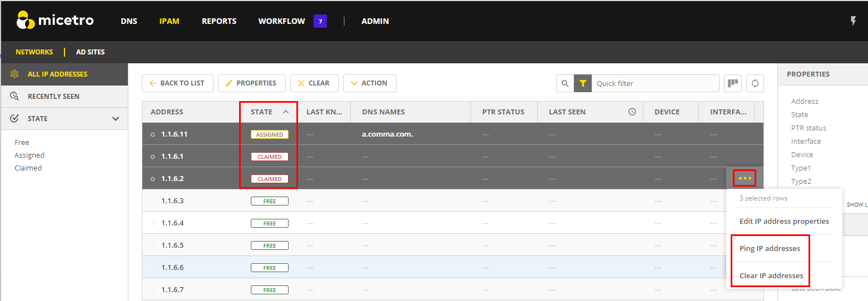Click the Back to List button

tap(177, 83)
